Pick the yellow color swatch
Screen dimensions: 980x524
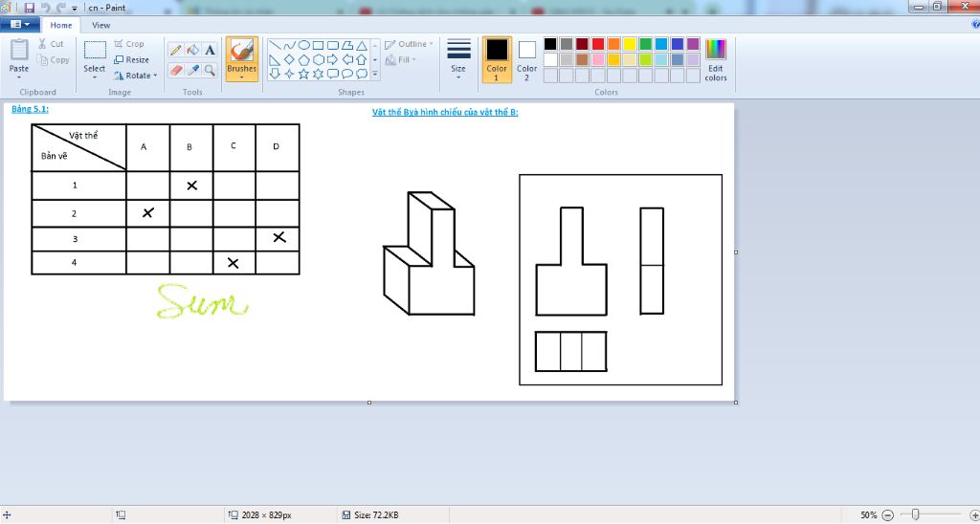click(x=630, y=44)
